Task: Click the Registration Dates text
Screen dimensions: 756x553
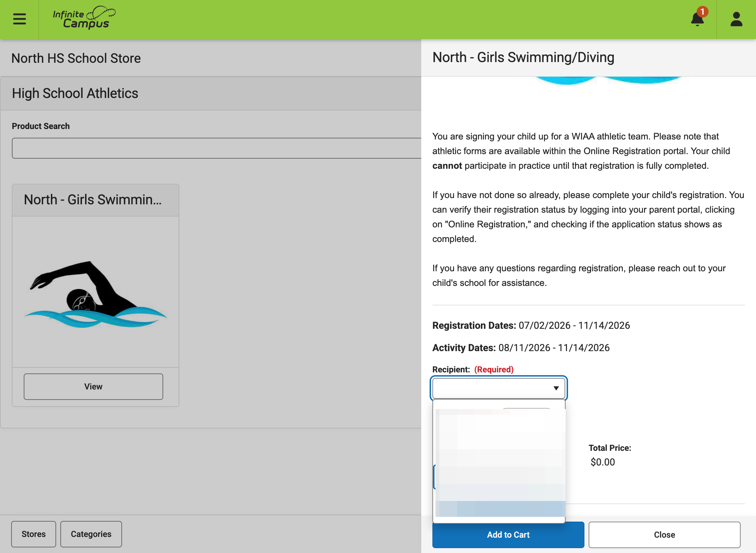Action: [531, 325]
